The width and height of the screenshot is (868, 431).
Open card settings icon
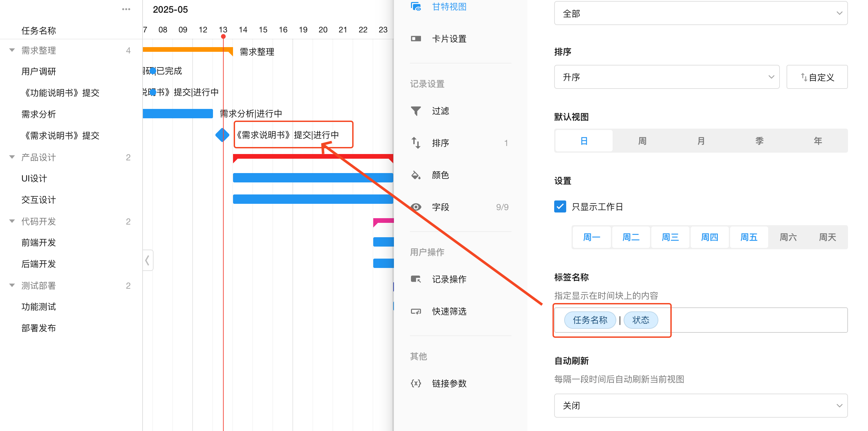pos(416,39)
